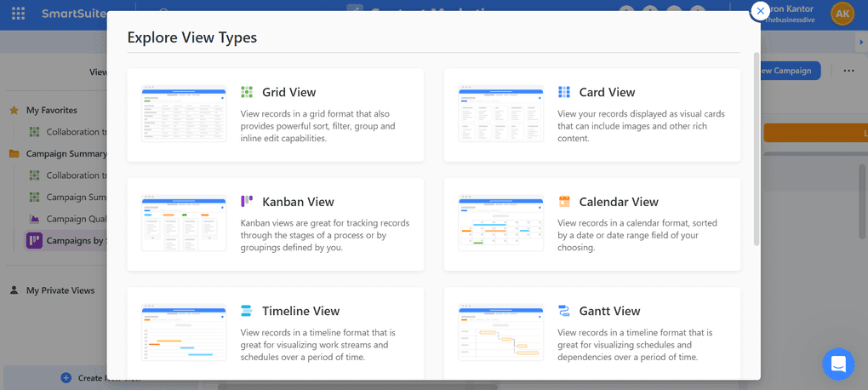The image size is (868, 390).
Task: Open the SmartSuite apps grid launcher
Action: pos(18,14)
